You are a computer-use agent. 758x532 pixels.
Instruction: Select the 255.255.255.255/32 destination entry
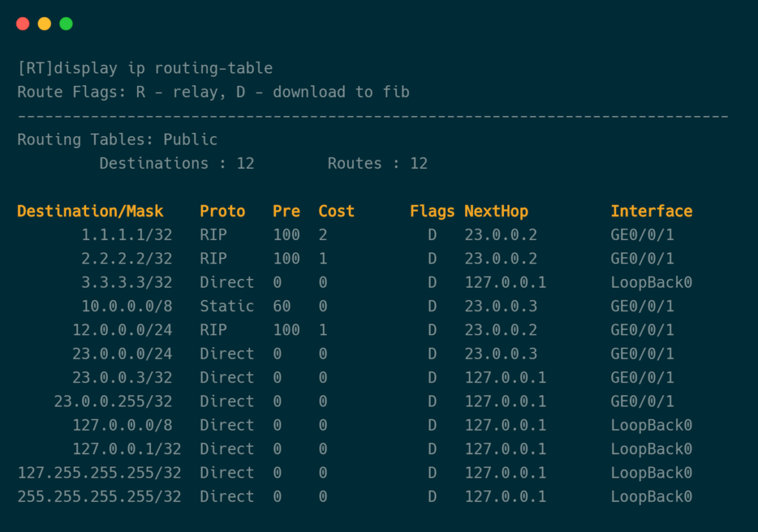click(99, 496)
